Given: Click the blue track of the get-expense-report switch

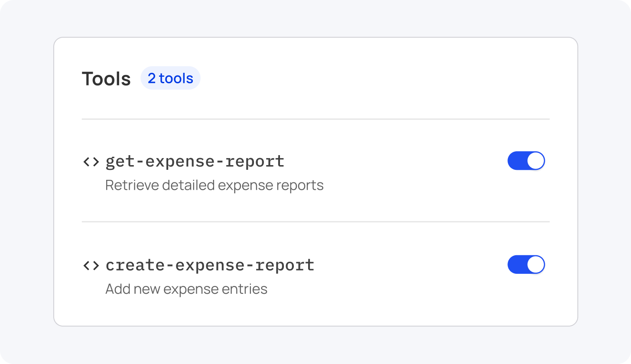Looking at the screenshot, I should click(517, 161).
